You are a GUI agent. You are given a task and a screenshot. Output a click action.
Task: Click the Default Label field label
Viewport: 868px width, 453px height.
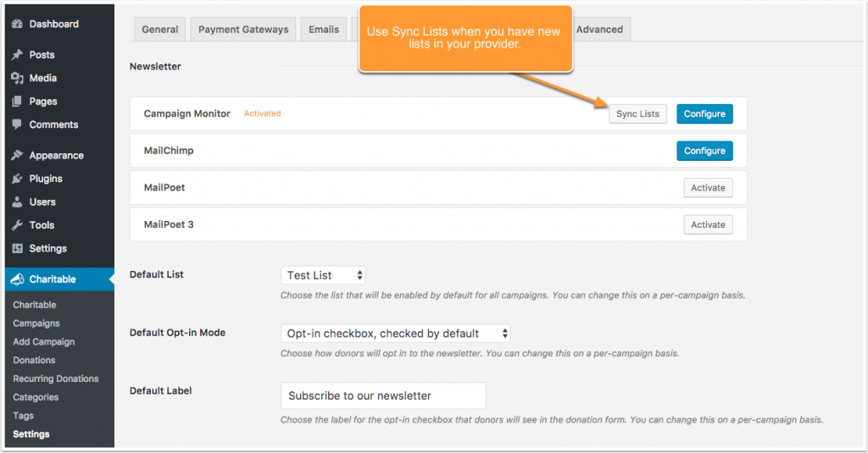160,390
